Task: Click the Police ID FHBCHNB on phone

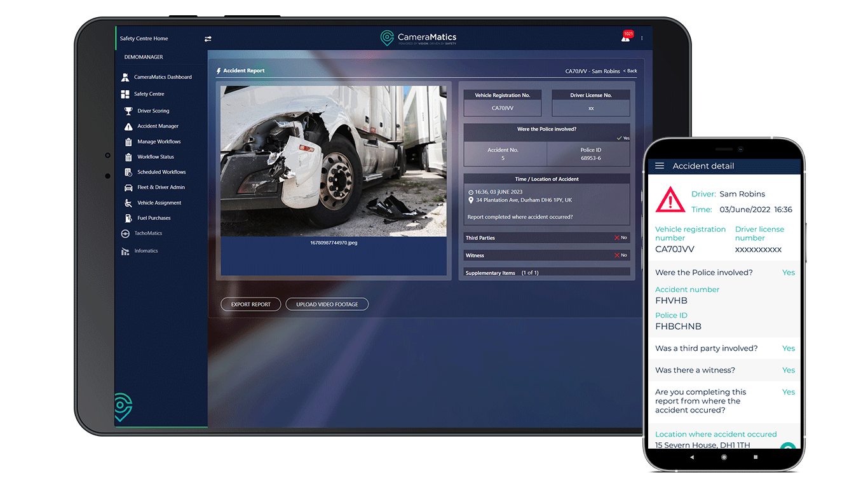Action: click(x=678, y=327)
